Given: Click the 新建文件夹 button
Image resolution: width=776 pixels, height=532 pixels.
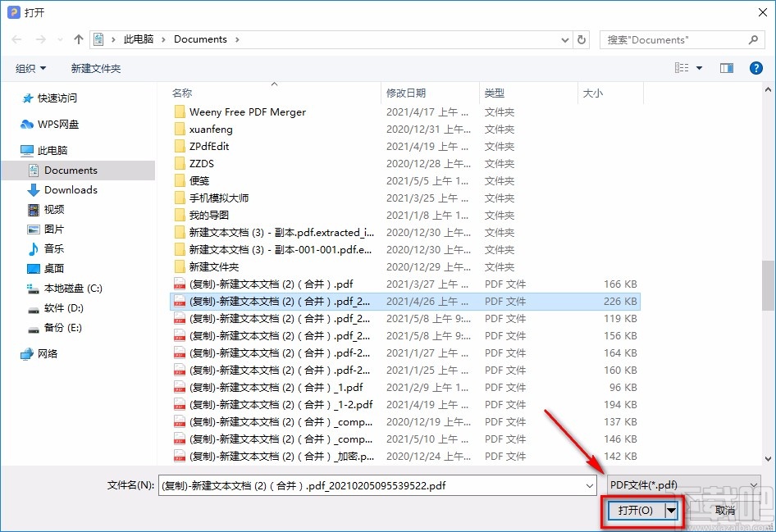Looking at the screenshot, I should point(95,68).
